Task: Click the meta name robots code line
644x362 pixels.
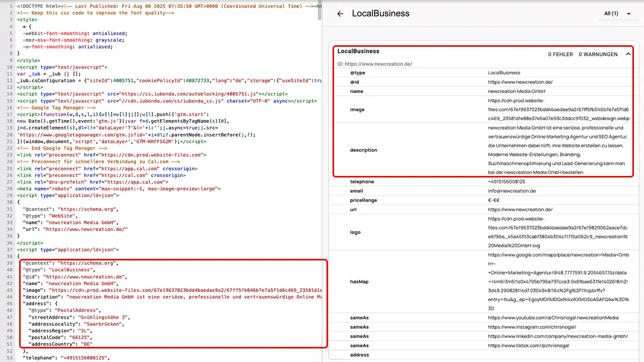Action: pyautogui.click(x=119, y=189)
